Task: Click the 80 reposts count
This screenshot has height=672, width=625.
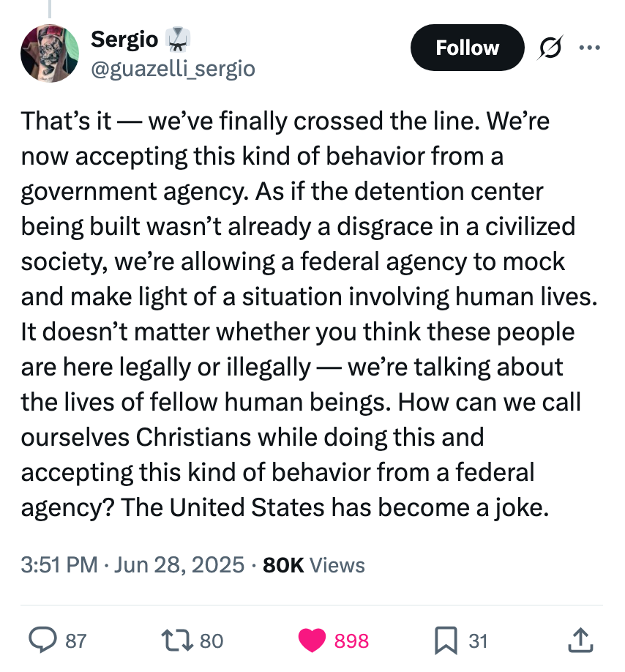Action: point(211,641)
